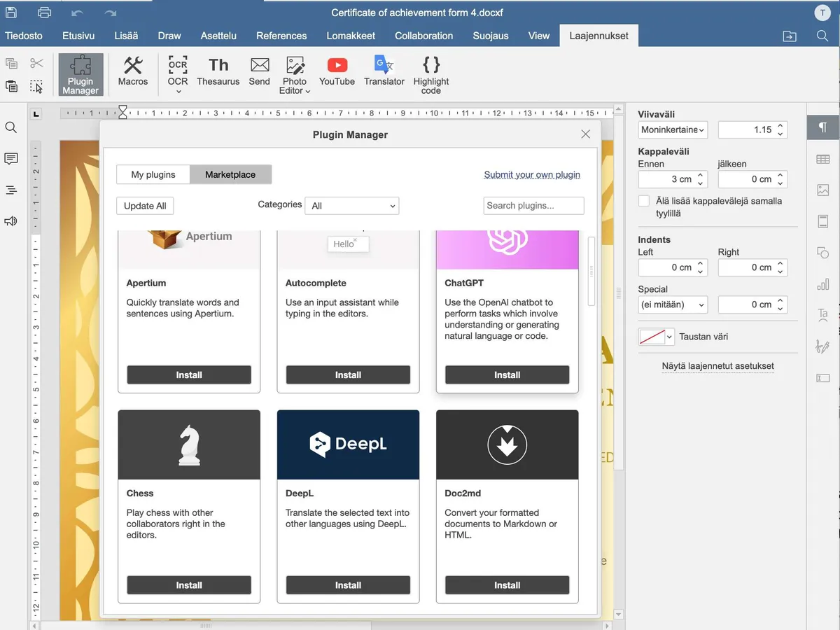Image resolution: width=840 pixels, height=630 pixels.
Task: Install the DeepL plugin
Action: 348,585
